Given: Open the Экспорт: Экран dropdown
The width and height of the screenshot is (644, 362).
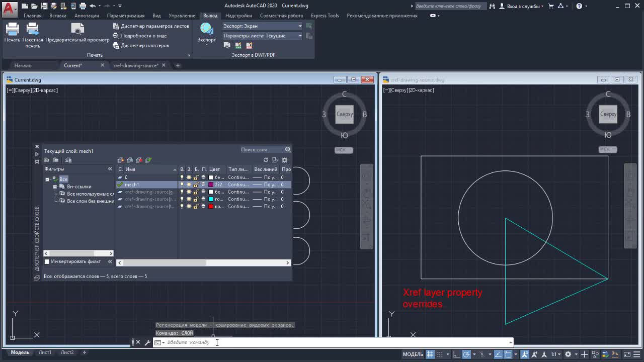Looking at the screenshot, I should coord(262,26).
